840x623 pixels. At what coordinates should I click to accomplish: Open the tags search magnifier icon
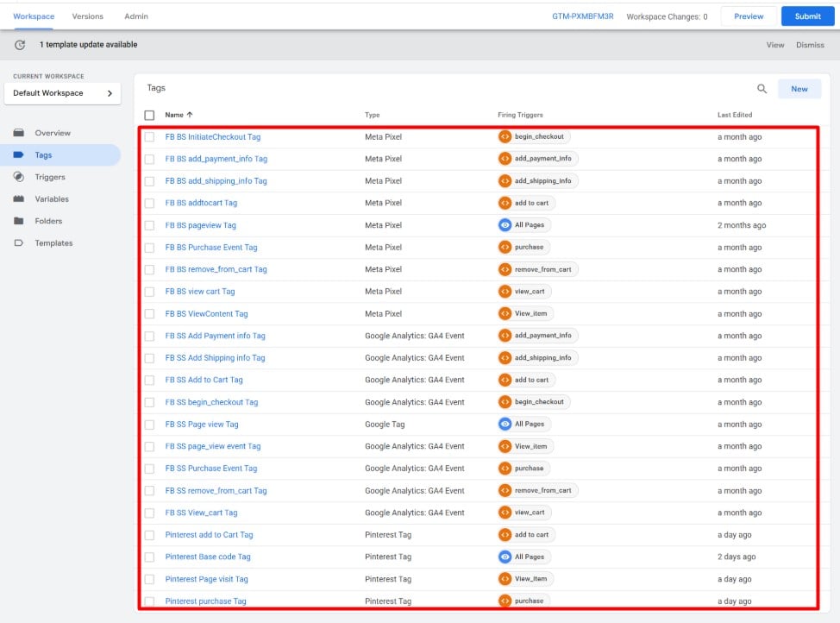(x=762, y=89)
